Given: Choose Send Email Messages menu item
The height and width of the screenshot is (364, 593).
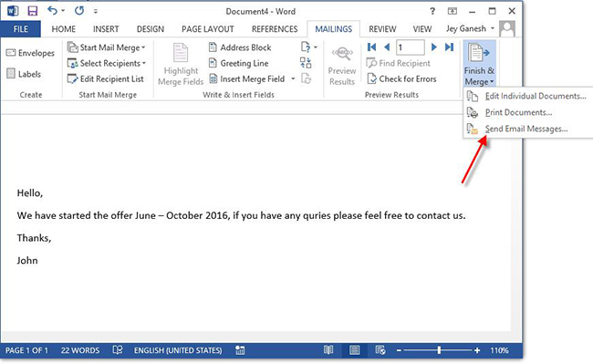Looking at the screenshot, I should pos(527,129).
